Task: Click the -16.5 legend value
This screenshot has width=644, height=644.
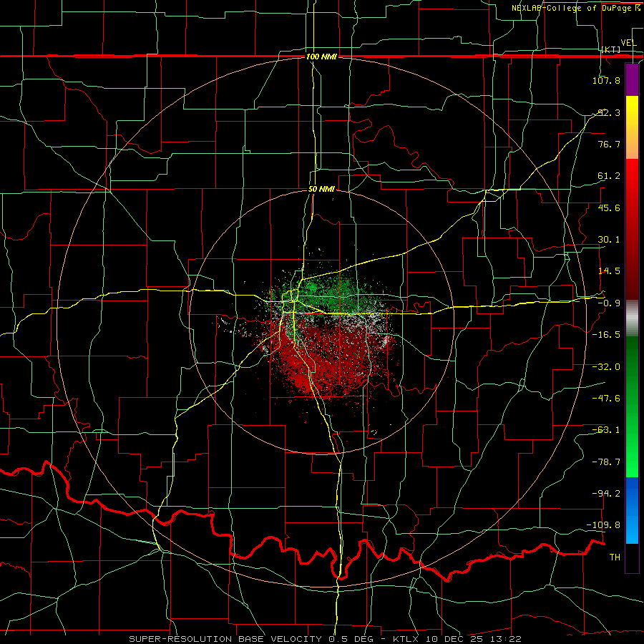Action: pyautogui.click(x=606, y=335)
